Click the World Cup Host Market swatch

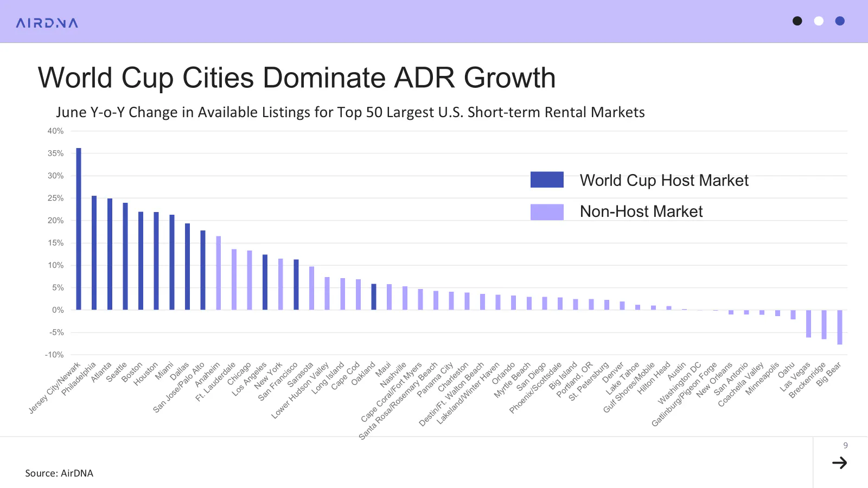click(x=547, y=179)
